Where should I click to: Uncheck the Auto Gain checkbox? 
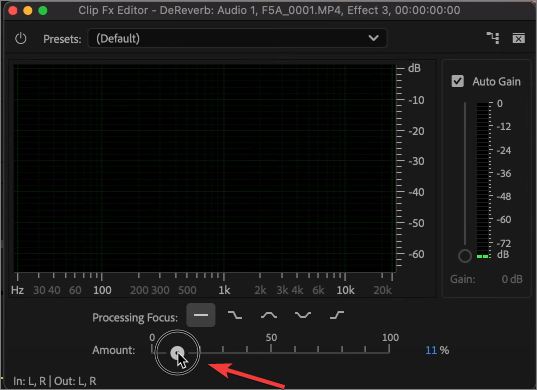point(458,81)
